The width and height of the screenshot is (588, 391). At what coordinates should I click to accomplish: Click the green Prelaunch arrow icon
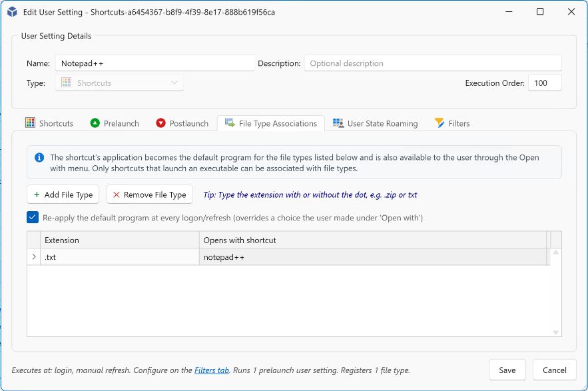(95, 123)
